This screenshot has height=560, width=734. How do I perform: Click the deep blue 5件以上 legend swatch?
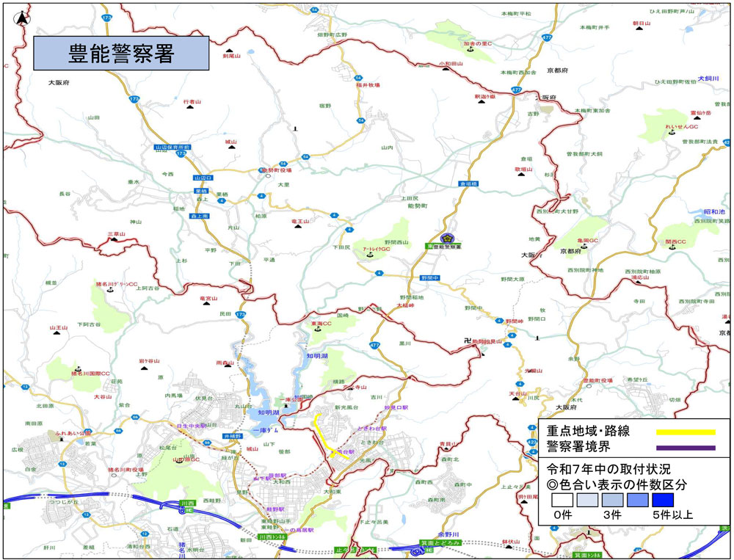[663, 500]
